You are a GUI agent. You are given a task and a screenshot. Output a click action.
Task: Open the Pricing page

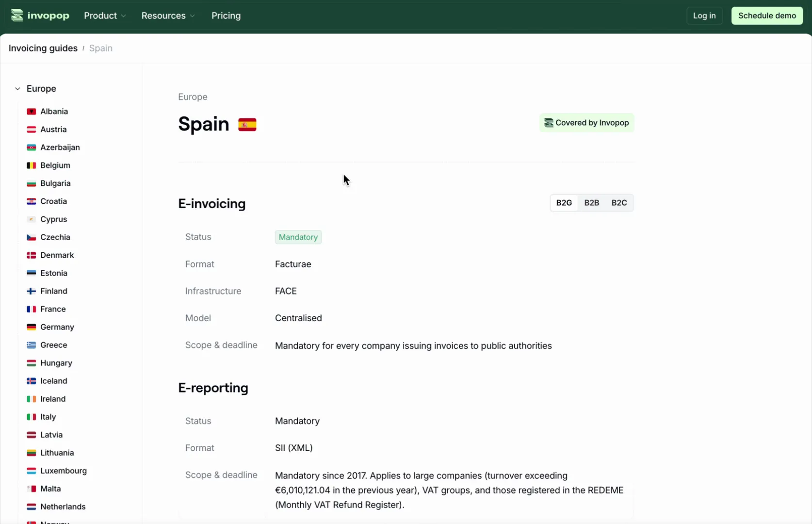click(226, 16)
